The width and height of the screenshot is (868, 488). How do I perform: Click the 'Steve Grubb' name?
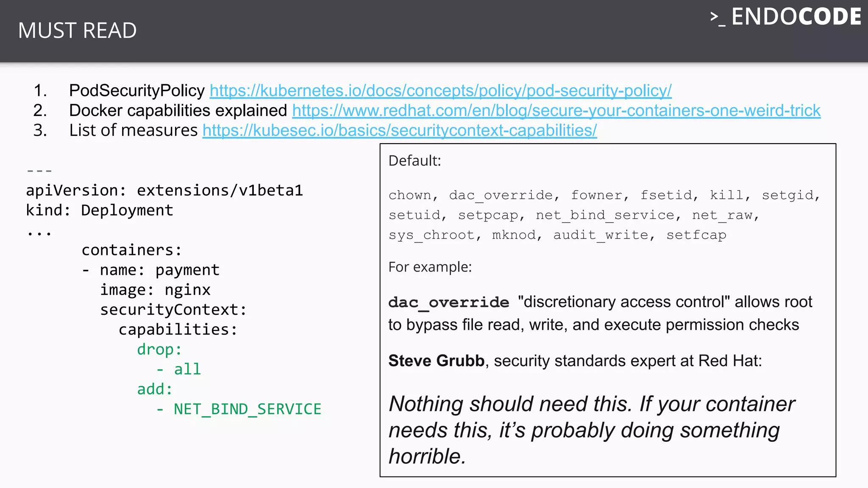tap(436, 361)
